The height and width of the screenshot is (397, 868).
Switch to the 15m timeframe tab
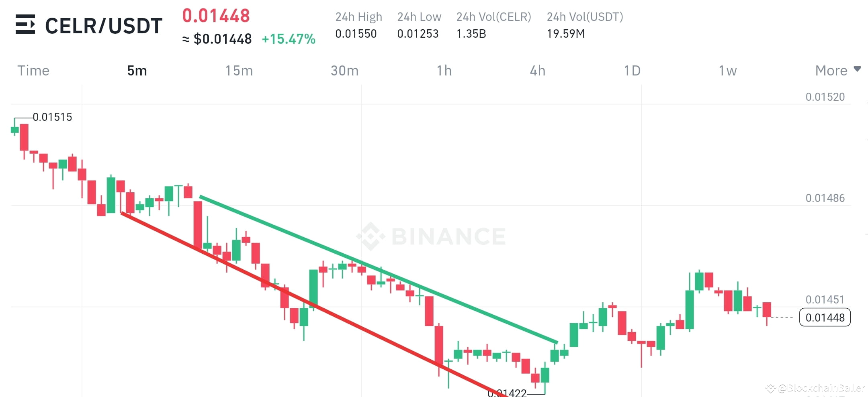coord(239,70)
